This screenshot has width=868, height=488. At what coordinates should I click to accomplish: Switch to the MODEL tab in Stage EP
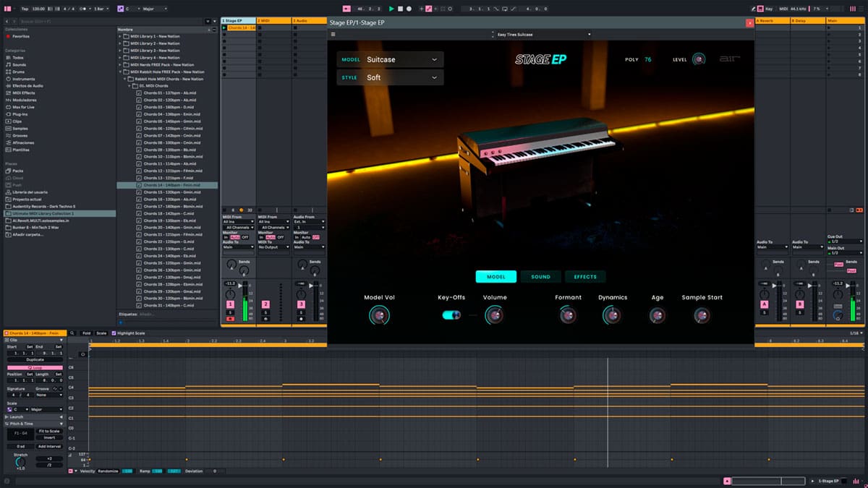click(496, 276)
